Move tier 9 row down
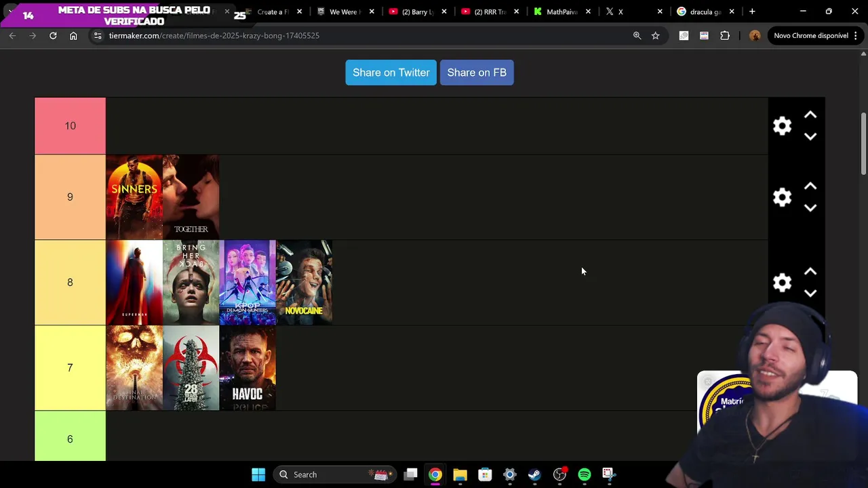The width and height of the screenshot is (868, 488). click(810, 208)
